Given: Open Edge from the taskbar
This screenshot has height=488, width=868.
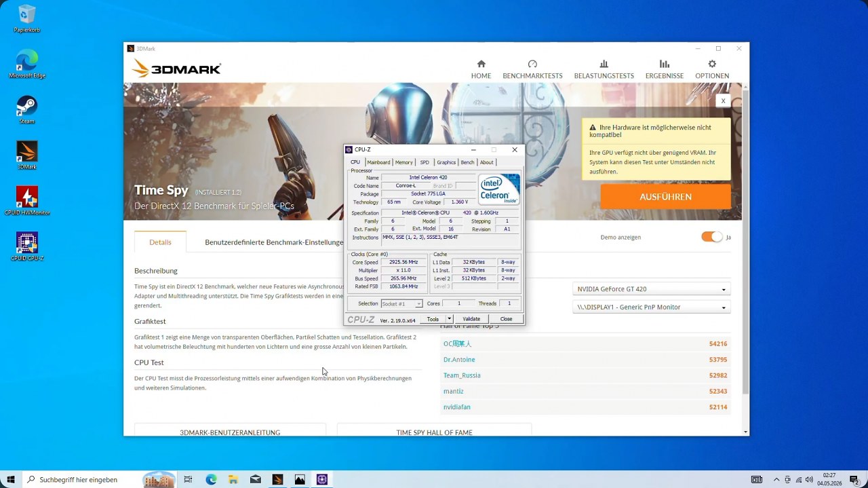Looking at the screenshot, I should tap(211, 480).
